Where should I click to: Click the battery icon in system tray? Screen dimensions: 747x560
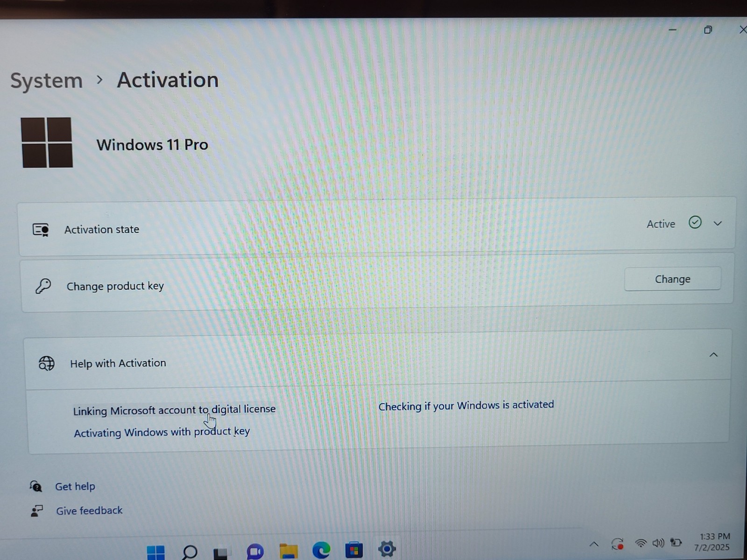tap(676, 542)
